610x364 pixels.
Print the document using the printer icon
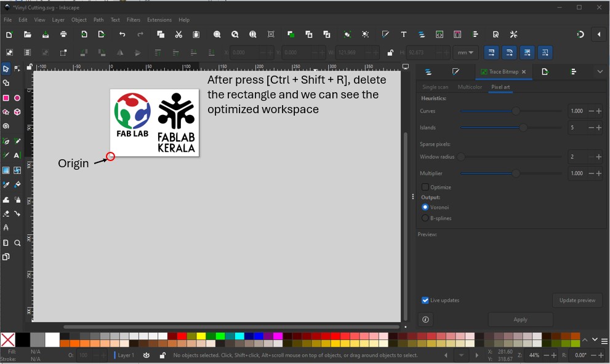(x=63, y=34)
